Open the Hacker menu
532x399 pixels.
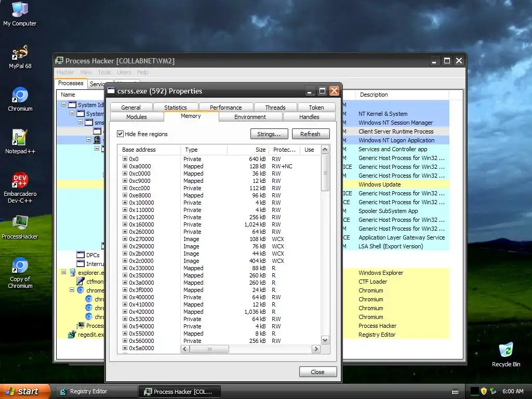(x=65, y=72)
